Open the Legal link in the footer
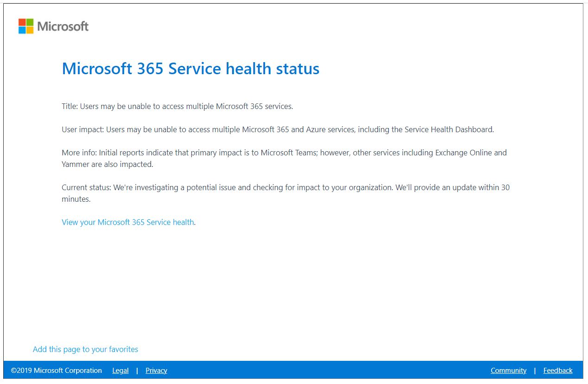The height and width of the screenshot is (384, 588). coord(120,371)
